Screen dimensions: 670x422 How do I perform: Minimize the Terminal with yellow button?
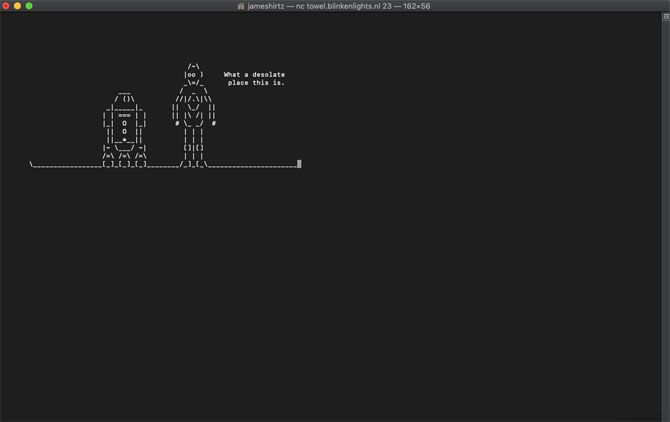[x=17, y=6]
